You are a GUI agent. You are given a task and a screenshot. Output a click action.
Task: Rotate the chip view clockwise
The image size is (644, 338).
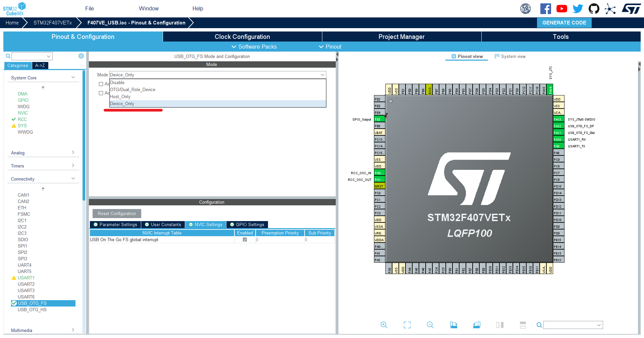453,325
